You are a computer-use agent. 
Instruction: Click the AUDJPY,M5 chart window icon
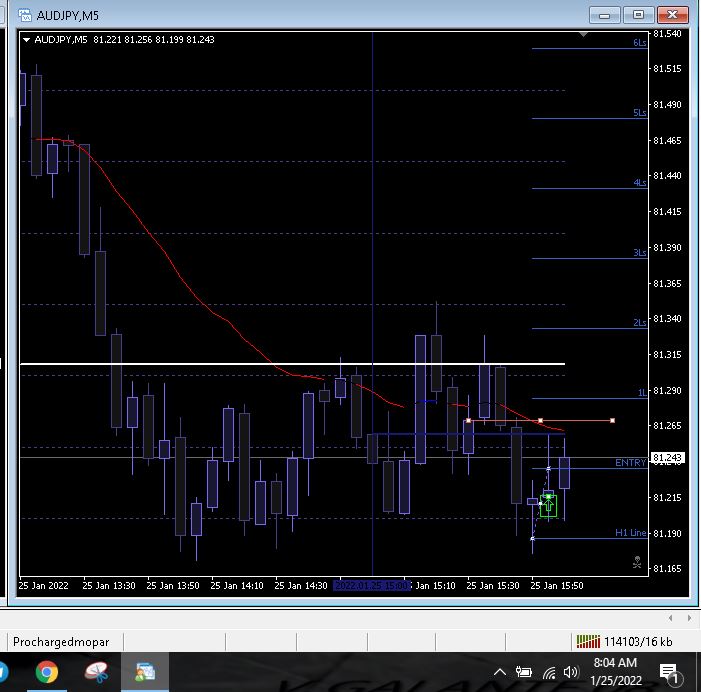click(25, 15)
